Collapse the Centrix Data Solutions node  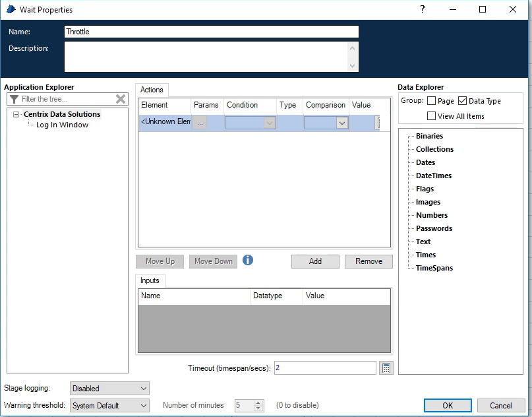pos(16,114)
